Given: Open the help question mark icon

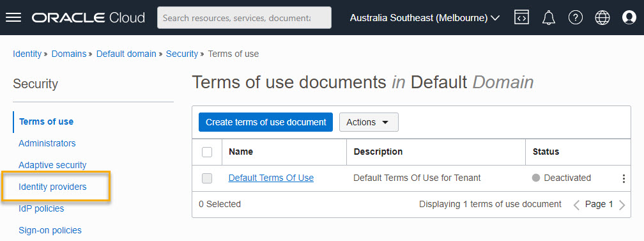Looking at the screenshot, I should 576,18.
